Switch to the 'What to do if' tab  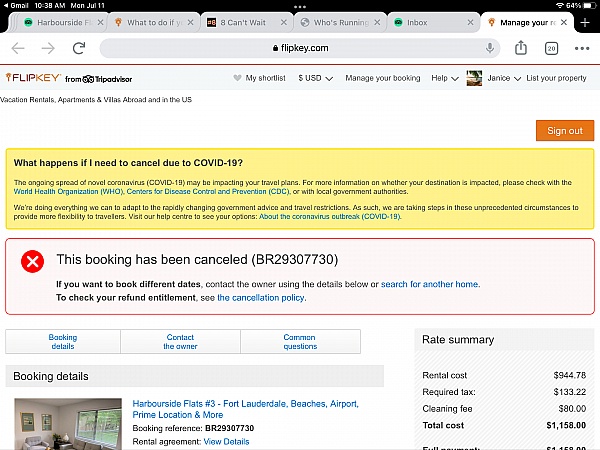(153, 23)
